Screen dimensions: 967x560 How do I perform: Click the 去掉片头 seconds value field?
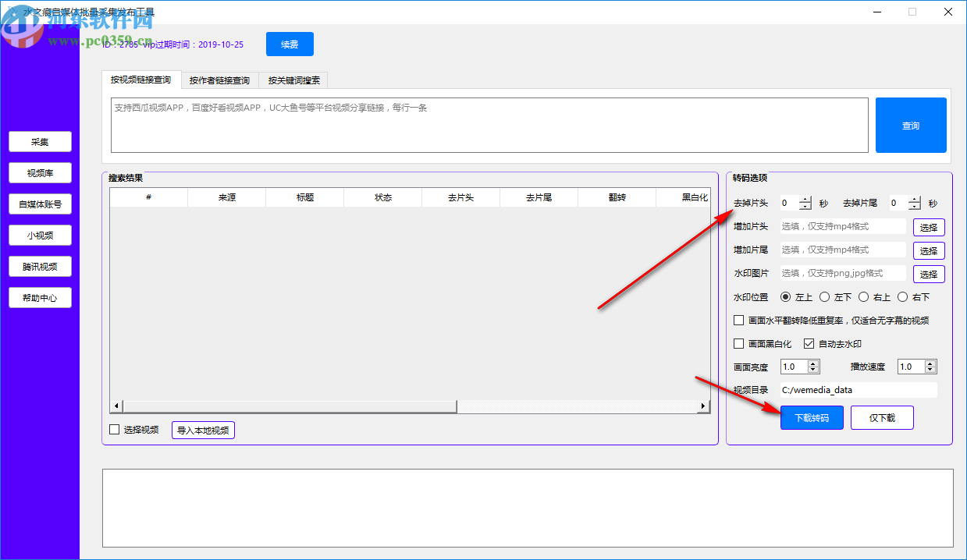point(789,204)
